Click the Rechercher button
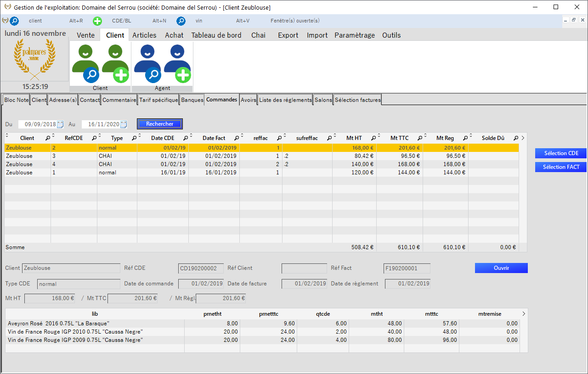This screenshot has height=374, width=588. 159,123
